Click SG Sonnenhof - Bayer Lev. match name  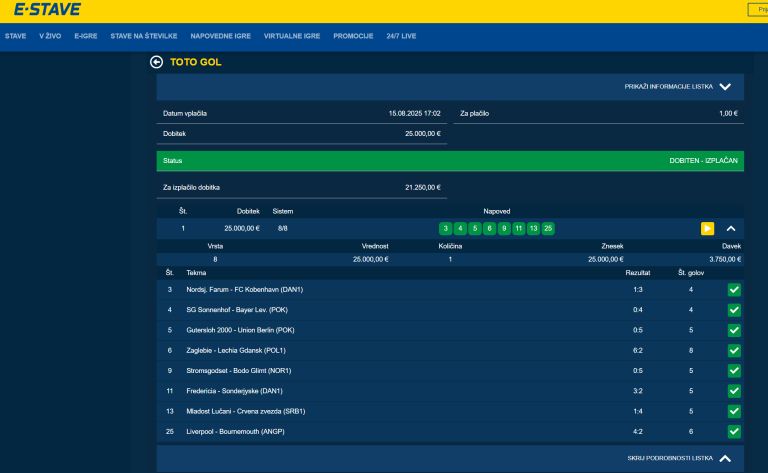pyautogui.click(x=237, y=310)
